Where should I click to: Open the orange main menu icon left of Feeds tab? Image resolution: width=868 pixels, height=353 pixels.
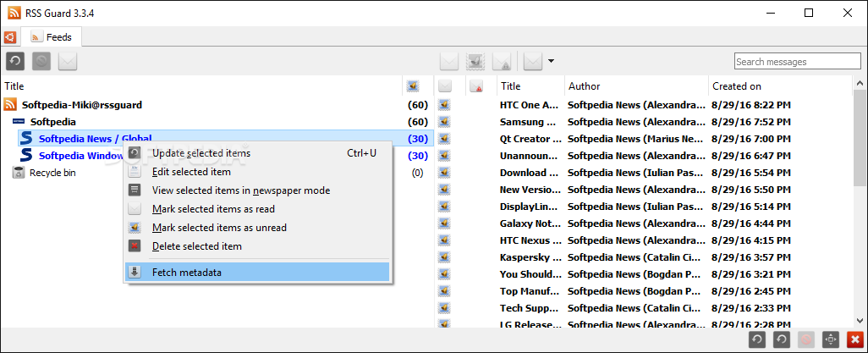[x=9, y=38]
